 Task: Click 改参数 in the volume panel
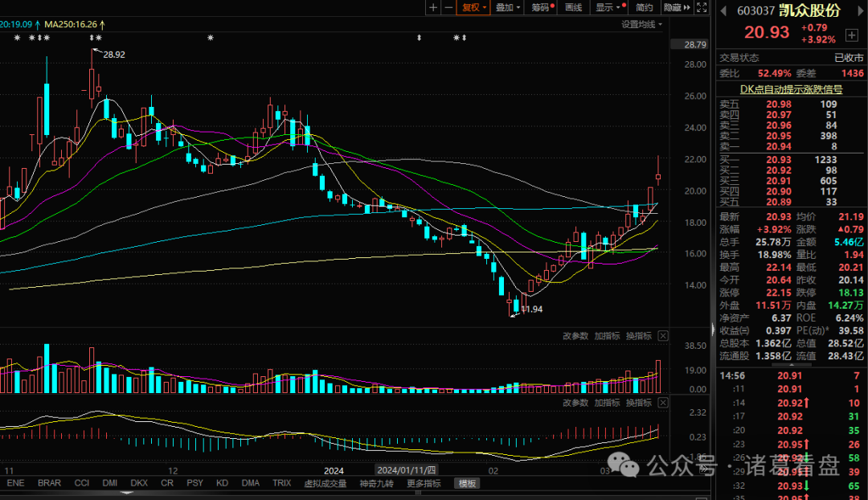pos(575,336)
